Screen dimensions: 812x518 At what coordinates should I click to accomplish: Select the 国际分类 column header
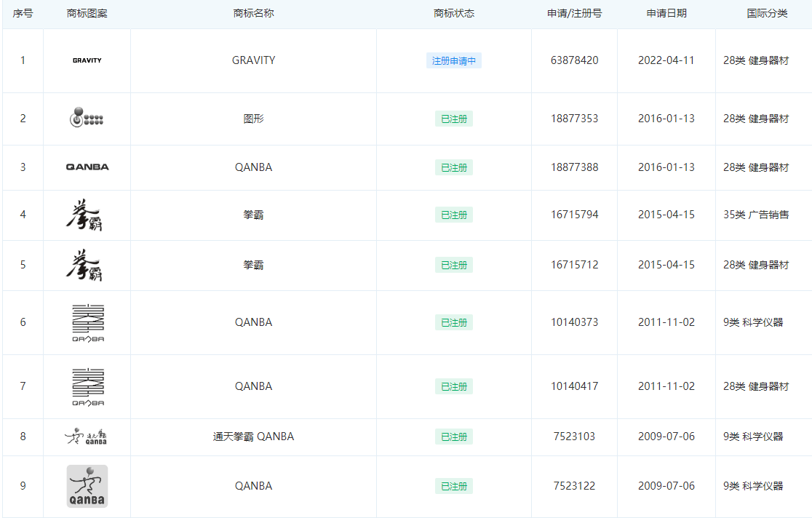(767, 14)
